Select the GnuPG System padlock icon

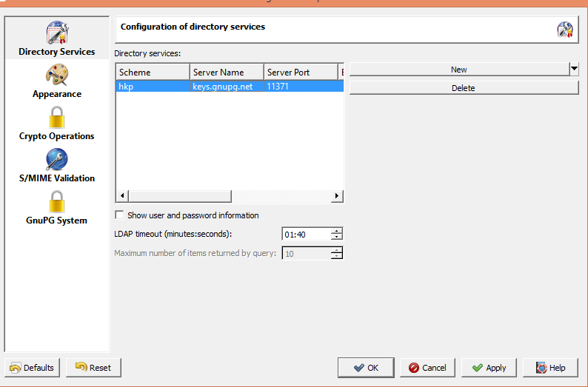(57, 201)
